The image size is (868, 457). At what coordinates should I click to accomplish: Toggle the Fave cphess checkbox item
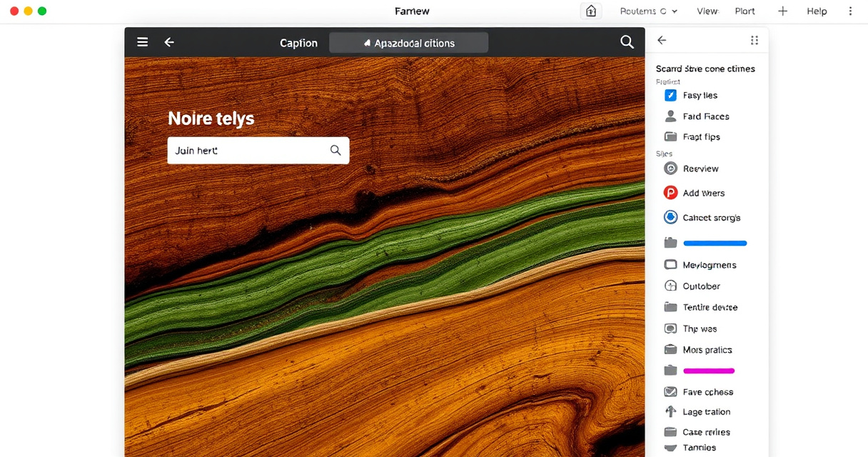[x=670, y=391]
